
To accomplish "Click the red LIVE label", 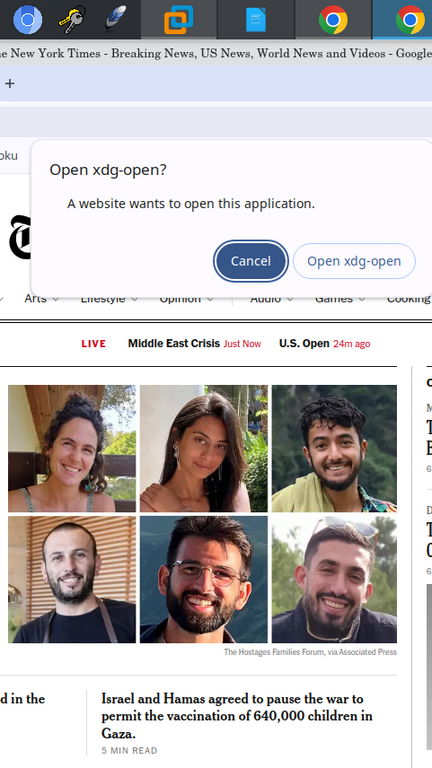I will (94, 344).
